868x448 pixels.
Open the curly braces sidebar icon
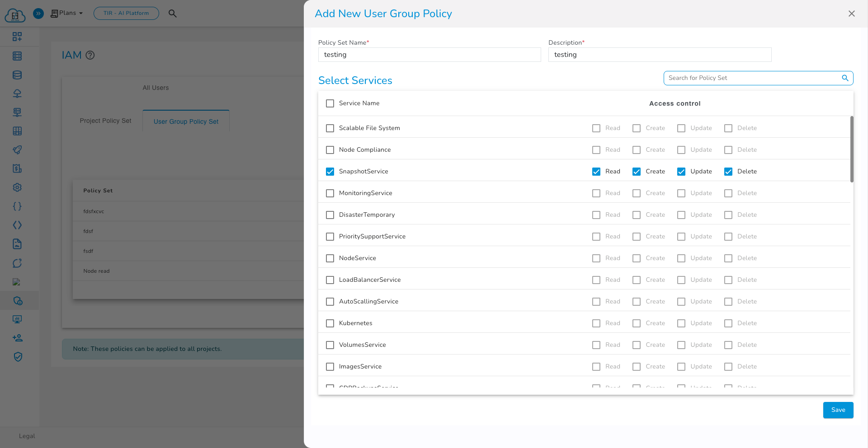pos(17,206)
